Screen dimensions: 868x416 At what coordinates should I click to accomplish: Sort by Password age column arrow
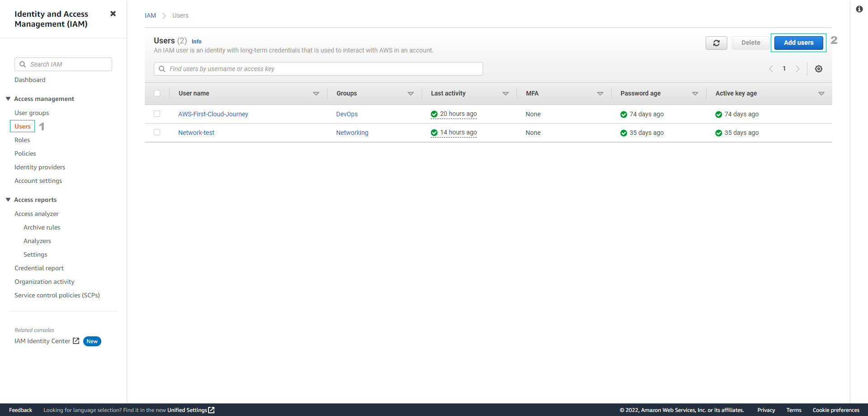coord(695,94)
